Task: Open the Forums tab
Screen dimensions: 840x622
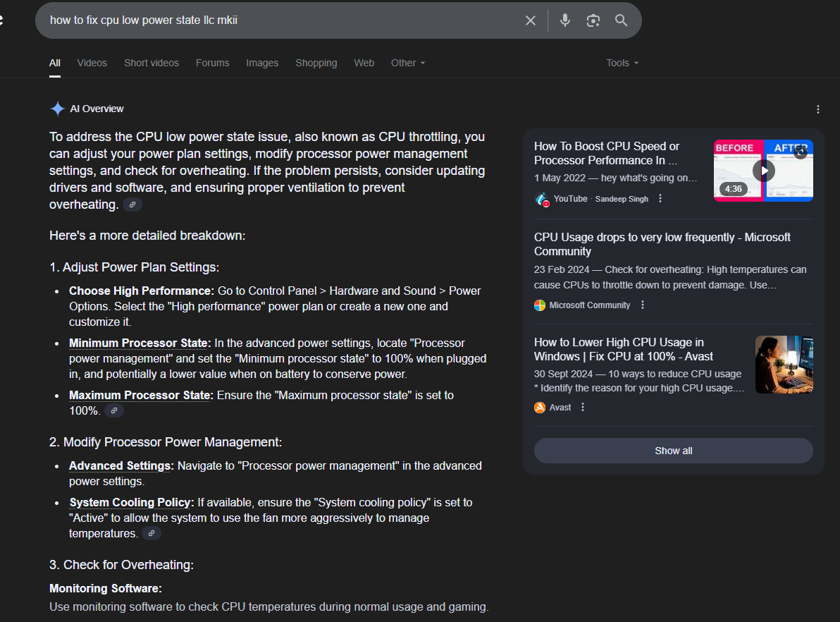Action: (212, 63)
